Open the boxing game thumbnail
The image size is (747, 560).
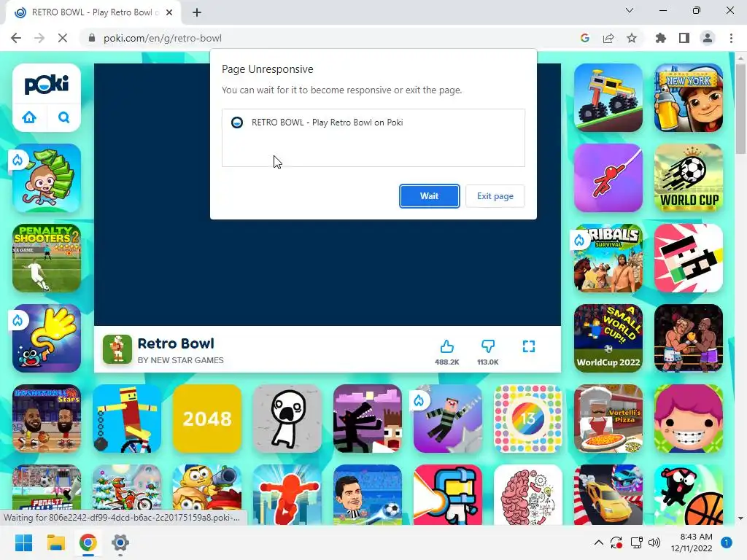pos(689,338)
